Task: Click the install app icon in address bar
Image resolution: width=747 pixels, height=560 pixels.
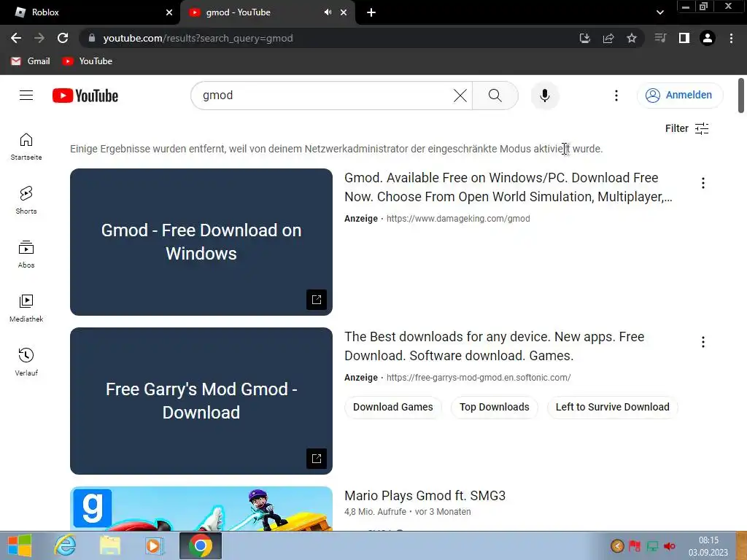Action: click(584, 38)
